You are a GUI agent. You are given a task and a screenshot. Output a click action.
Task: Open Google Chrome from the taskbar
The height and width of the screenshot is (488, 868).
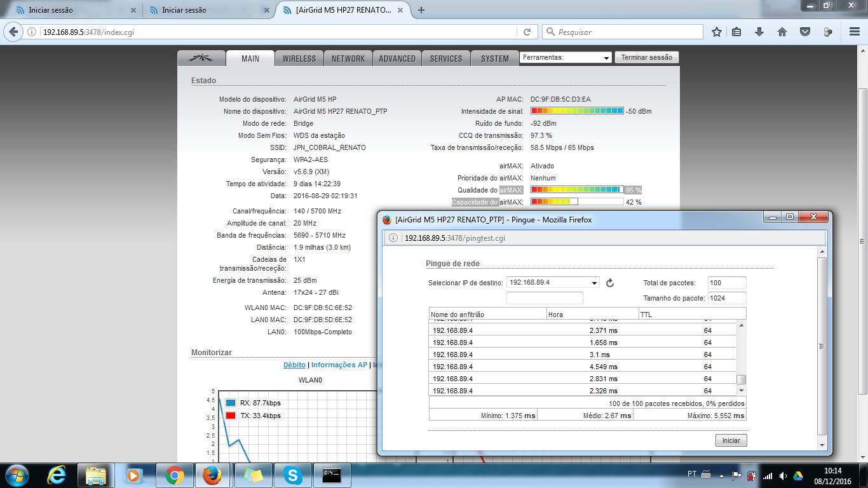tap(175, 475)
